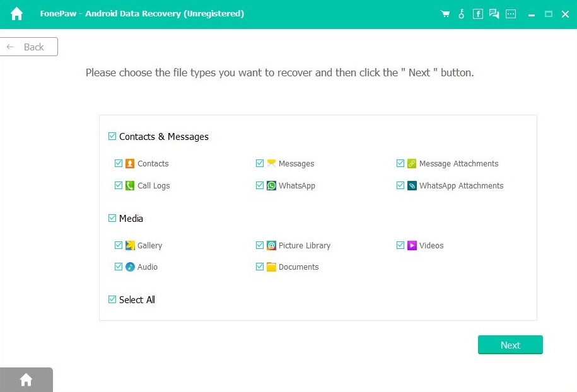Deselect the Call Logs checkbox

coord(119,185)
